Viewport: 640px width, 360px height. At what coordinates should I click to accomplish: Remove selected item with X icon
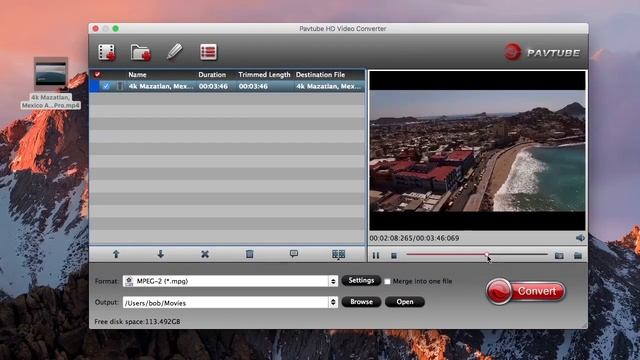(x=205, y=254)
